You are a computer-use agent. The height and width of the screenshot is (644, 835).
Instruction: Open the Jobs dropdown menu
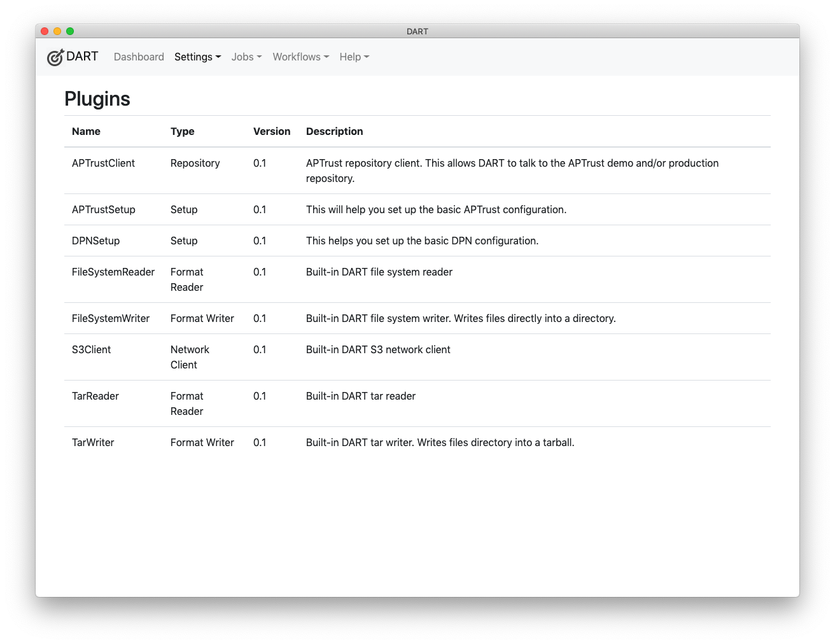[x=246, y=57]
